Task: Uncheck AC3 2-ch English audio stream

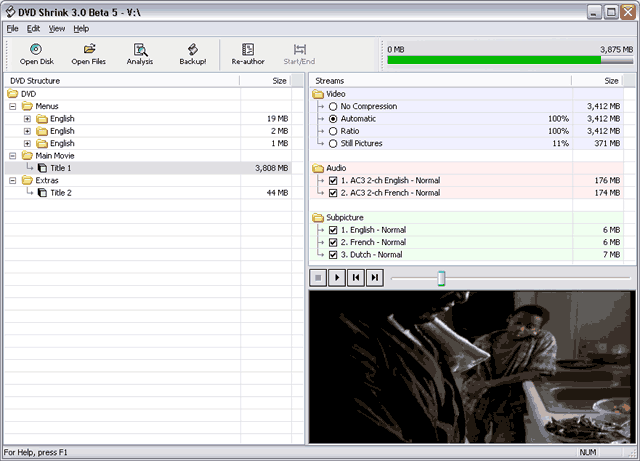Action: pyautogui.click(x=333, y=180)
